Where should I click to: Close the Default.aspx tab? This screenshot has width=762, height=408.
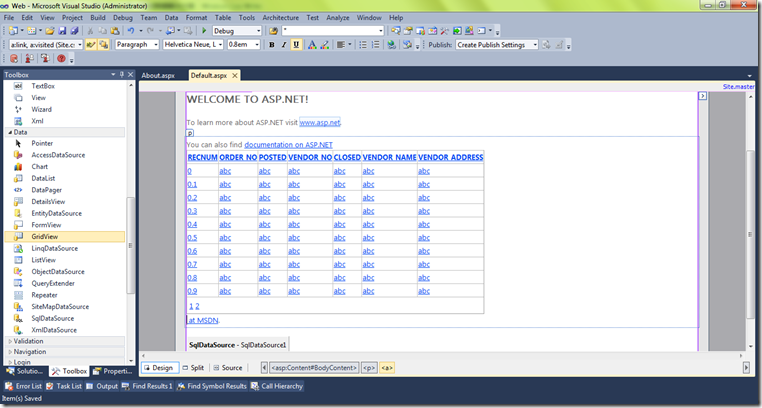click(235, 75)
